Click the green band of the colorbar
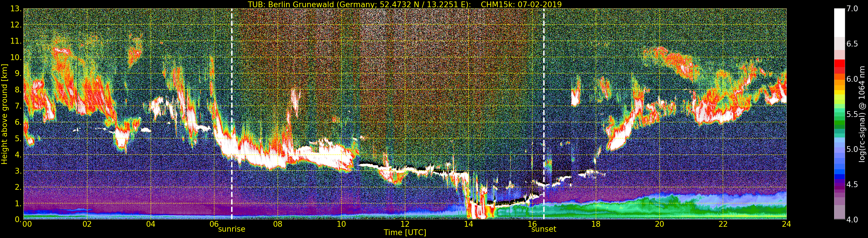 [839, 122]
